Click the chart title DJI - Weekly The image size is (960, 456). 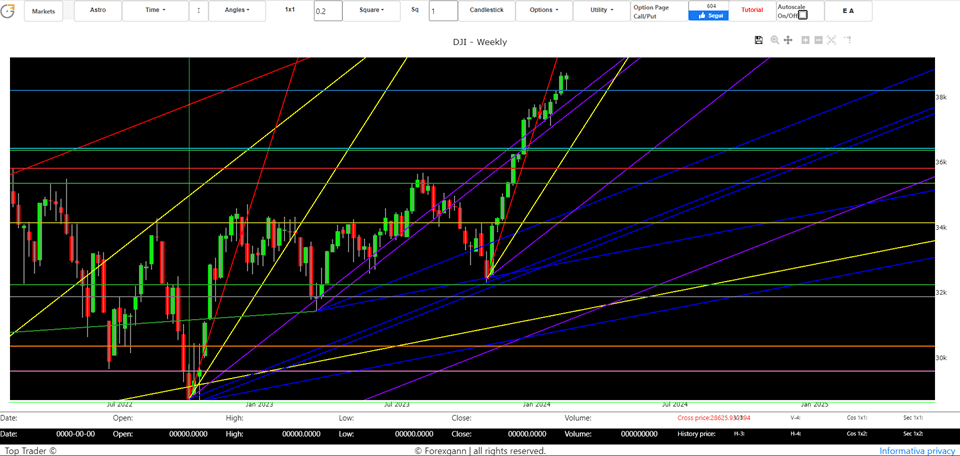tap(479, 42)
